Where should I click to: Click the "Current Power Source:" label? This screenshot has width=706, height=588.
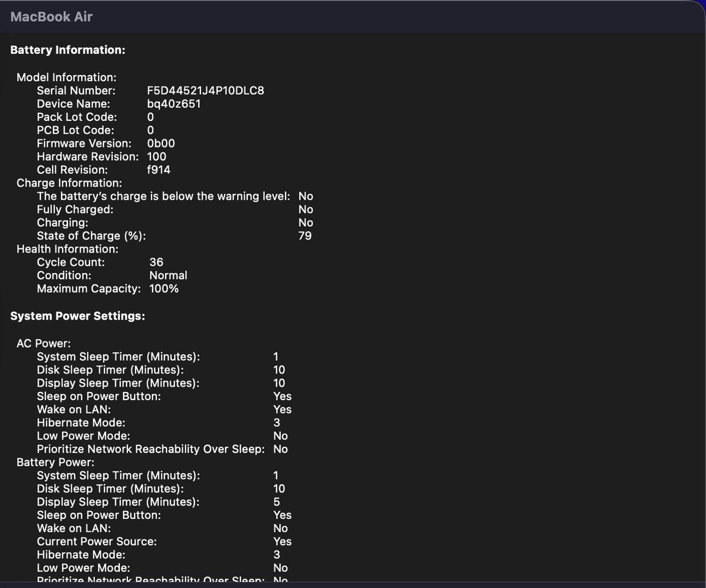(x=97, y=541)
